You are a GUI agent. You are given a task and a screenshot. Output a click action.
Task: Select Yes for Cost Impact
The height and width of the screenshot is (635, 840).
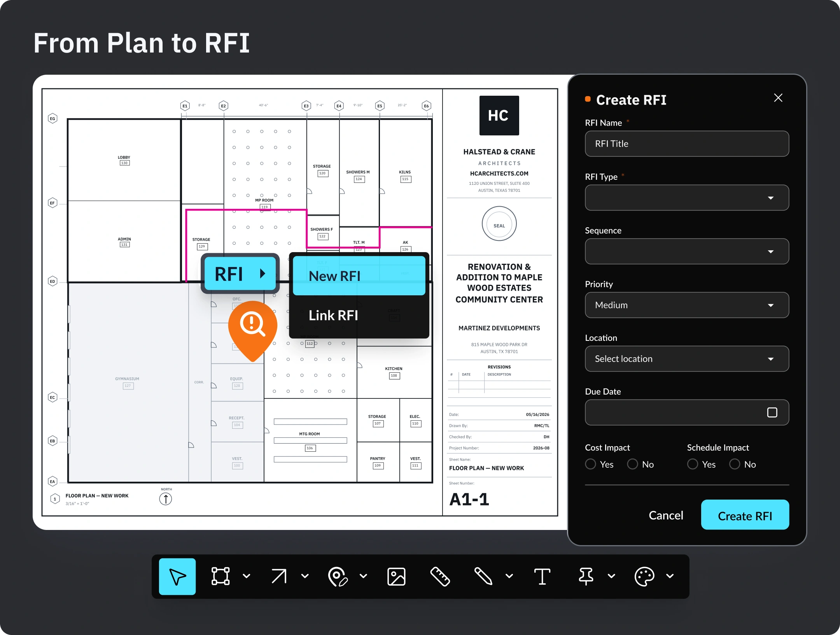coord(591,464)
